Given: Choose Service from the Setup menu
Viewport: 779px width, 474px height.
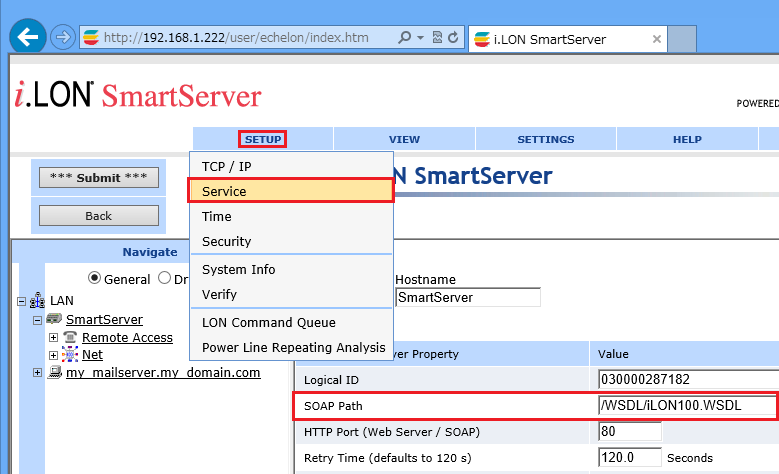Looking at the screenshot, I should (290, 191).
